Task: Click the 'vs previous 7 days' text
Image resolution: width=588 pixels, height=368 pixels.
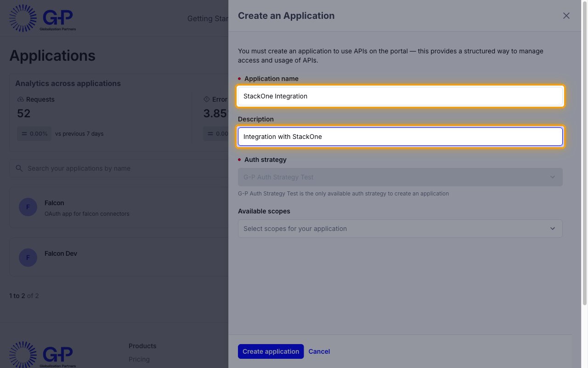Action: tap(79, 134)
